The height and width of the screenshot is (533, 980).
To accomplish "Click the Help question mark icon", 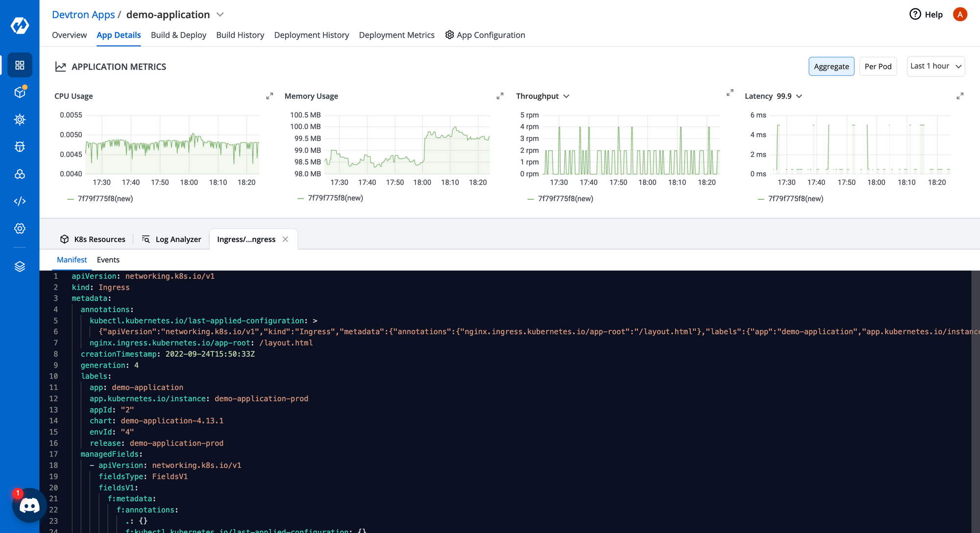I will (x=915, y=14).
